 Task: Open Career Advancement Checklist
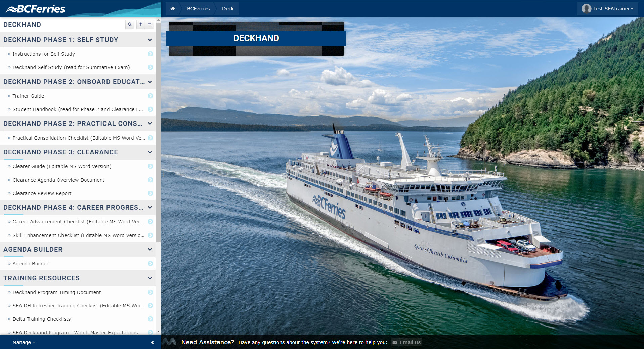[78, 222]
